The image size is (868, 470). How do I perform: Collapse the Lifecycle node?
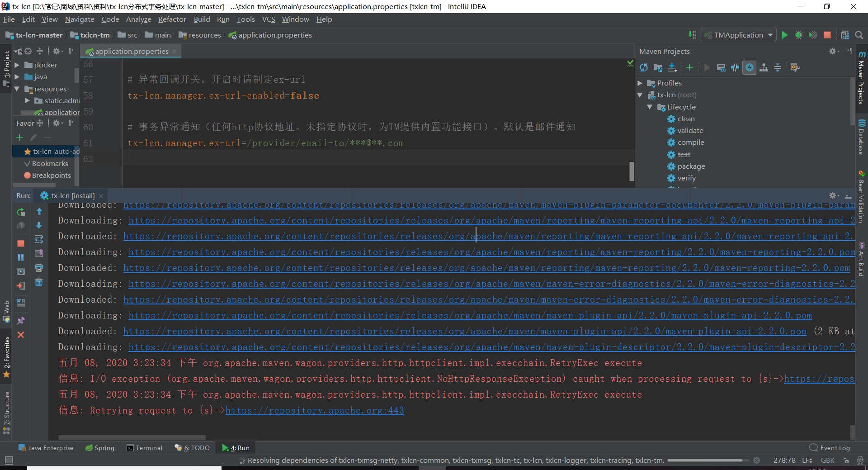650,107
